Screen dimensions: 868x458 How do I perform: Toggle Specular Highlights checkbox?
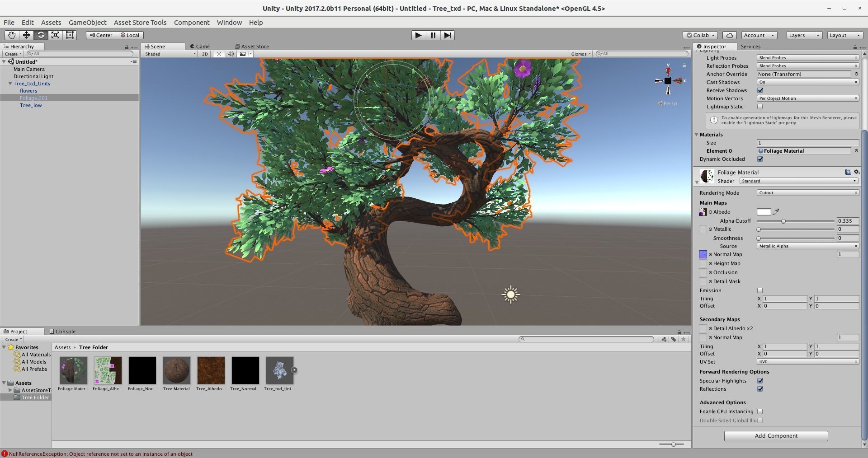(760, 381)
